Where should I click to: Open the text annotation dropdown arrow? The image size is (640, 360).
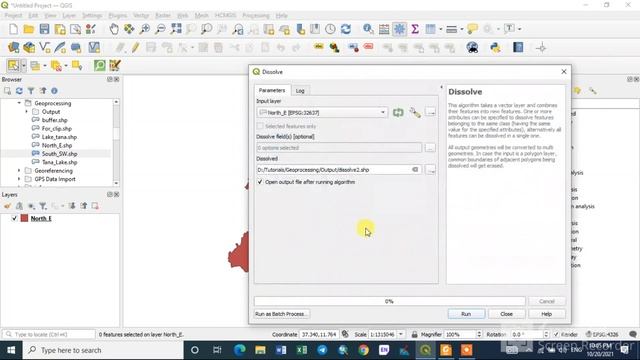(x=520, y=29)
